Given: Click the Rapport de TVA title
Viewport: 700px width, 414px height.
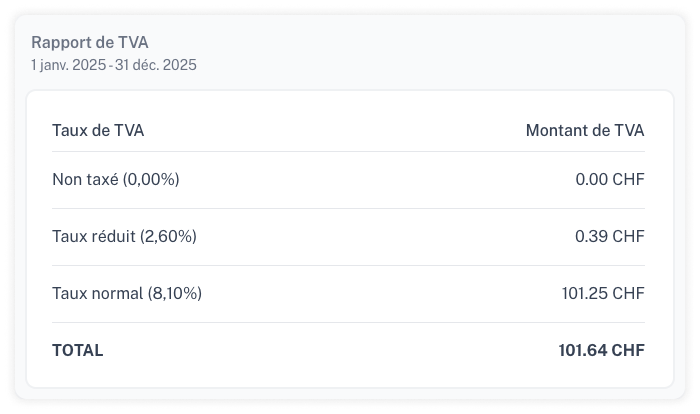Looking at the screenshot, I should coord(90,42).
